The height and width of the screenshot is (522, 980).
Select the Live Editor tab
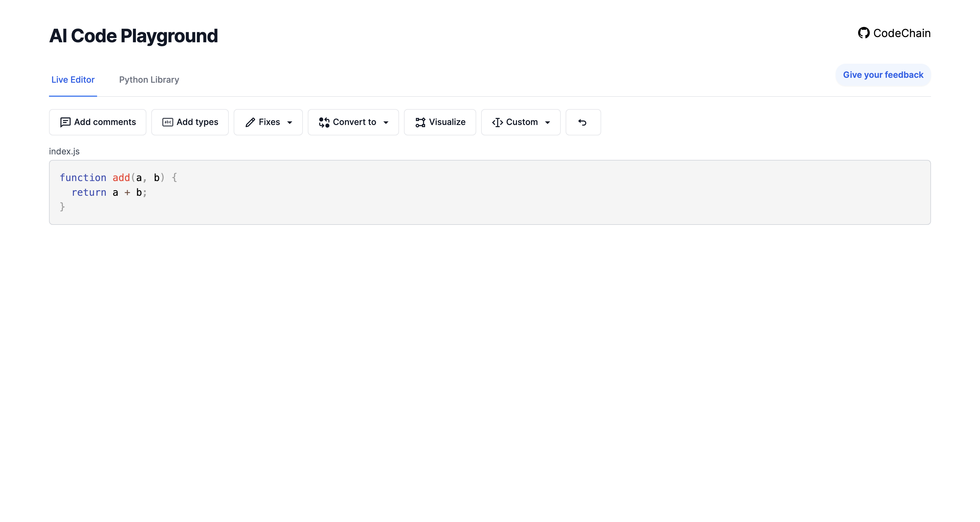(x=73, y=80)
